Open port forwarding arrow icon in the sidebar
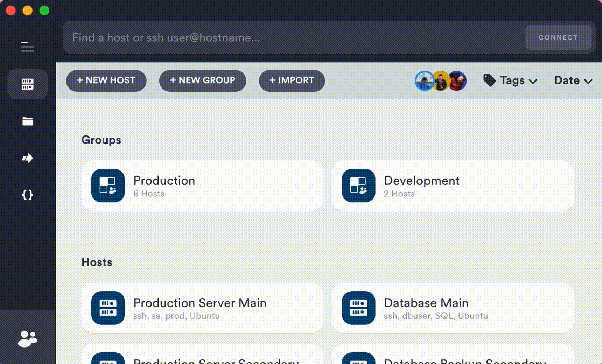 27,158
